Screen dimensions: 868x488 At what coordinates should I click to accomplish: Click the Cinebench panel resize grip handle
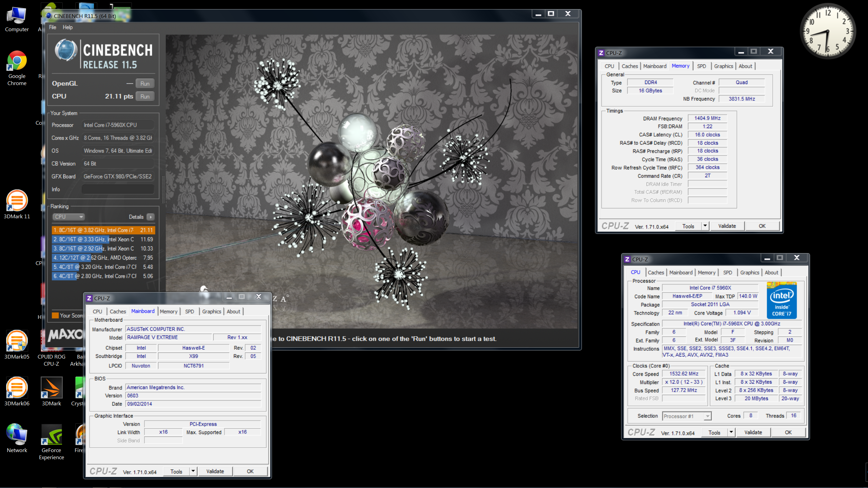(x=163, y=190)
